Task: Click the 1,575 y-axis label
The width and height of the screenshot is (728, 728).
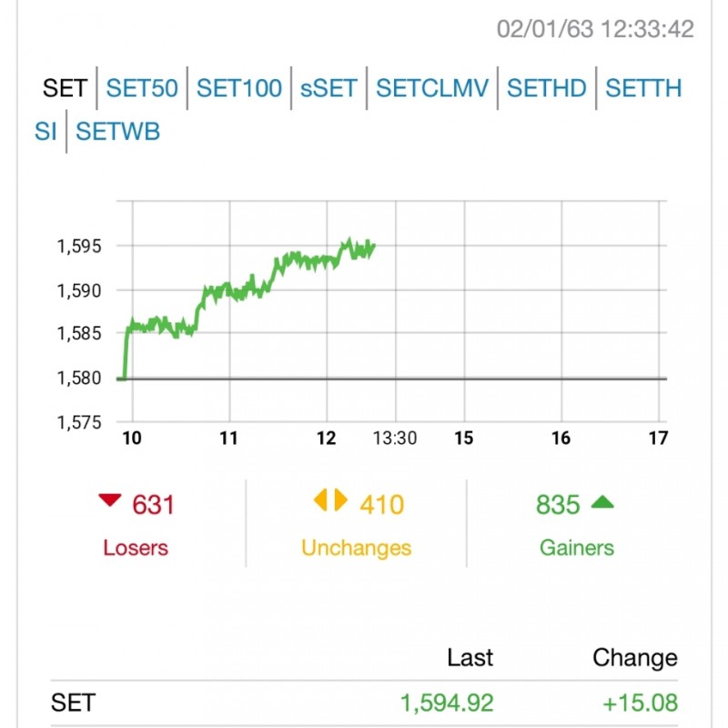Action: (79, 423)
